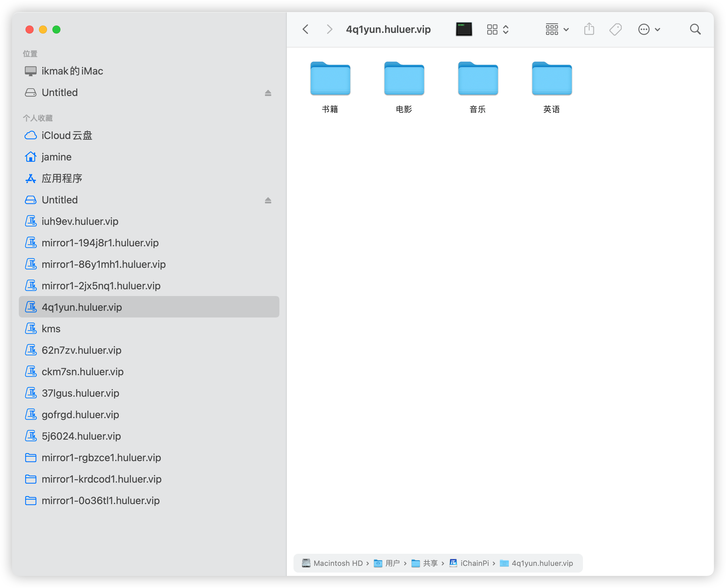The width and height of the screenshot is (726, 588).
Task: Eject the first Untitled disk under 位置
Action: [268, 93]
